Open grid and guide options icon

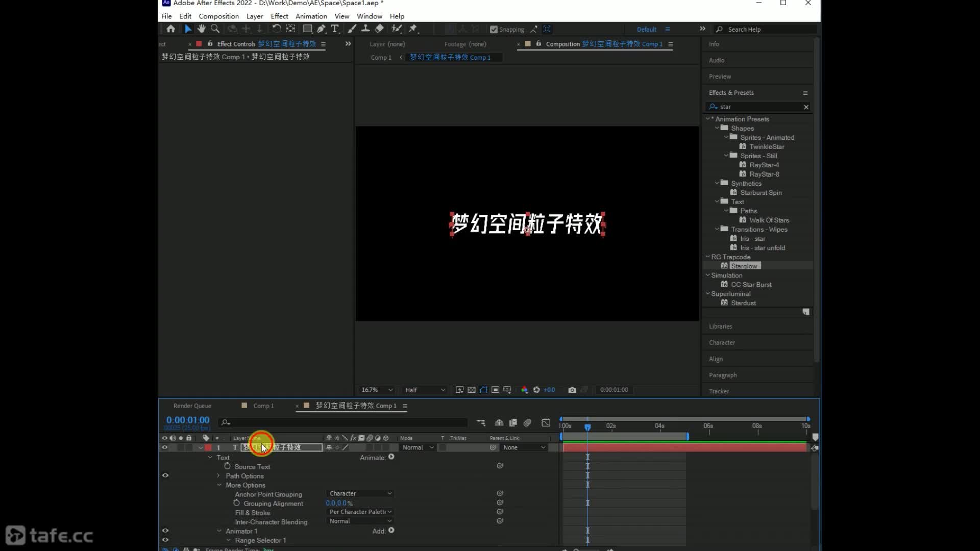pyautogui.click(x=507, y=390)
